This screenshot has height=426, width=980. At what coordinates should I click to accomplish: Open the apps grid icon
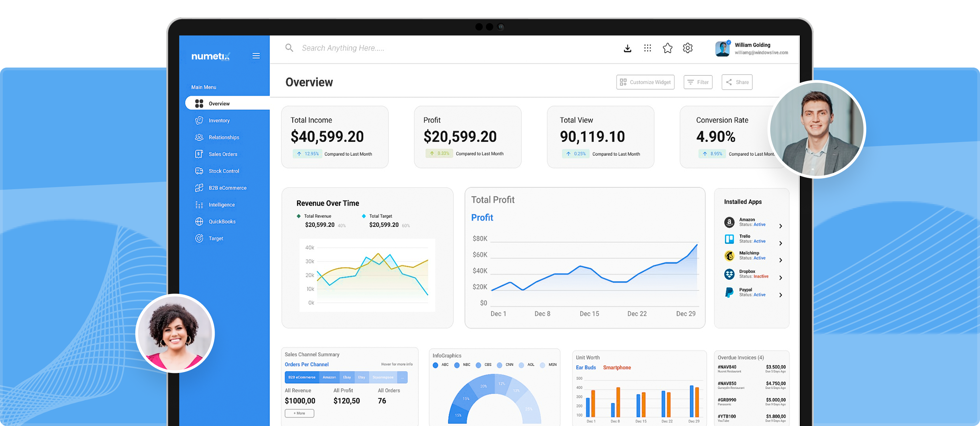(x=647, y=48)
